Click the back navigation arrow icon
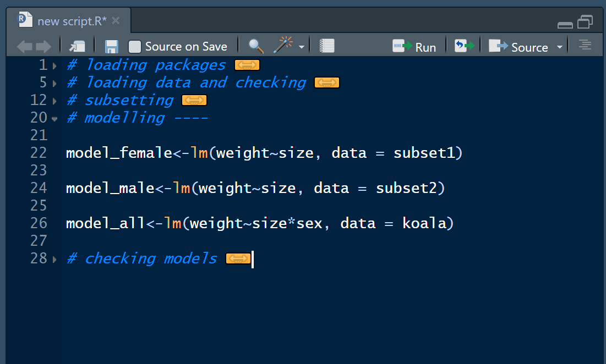Screen dimensions: 606x364 pyautogui.click(x=25, y=47)
